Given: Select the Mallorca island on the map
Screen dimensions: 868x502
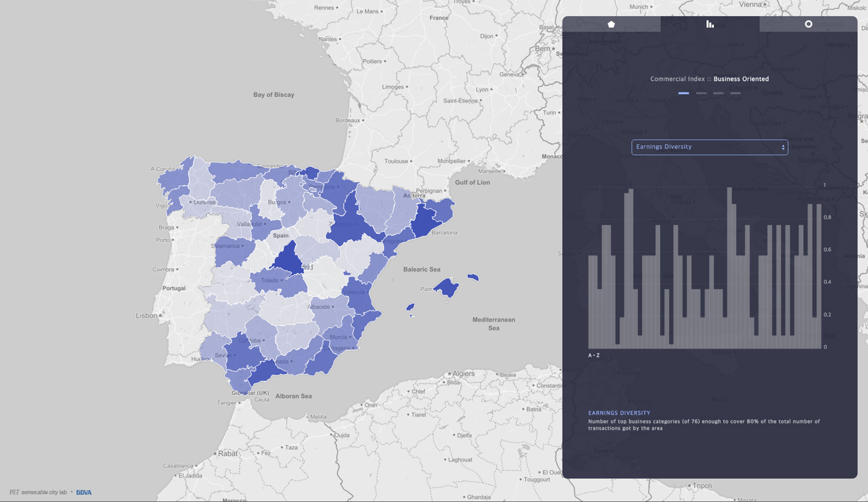Looking at the screenshot, I should (446, 287).
